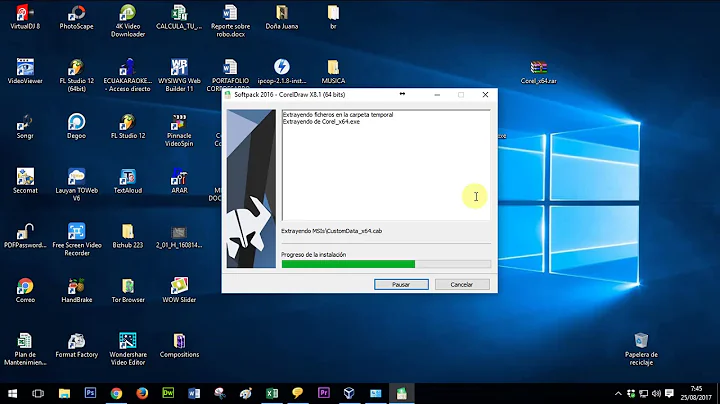The image size is (720, 404).
Task: Select the Plan de Mantenimien Excel file
Action: [x=25, y=349]
